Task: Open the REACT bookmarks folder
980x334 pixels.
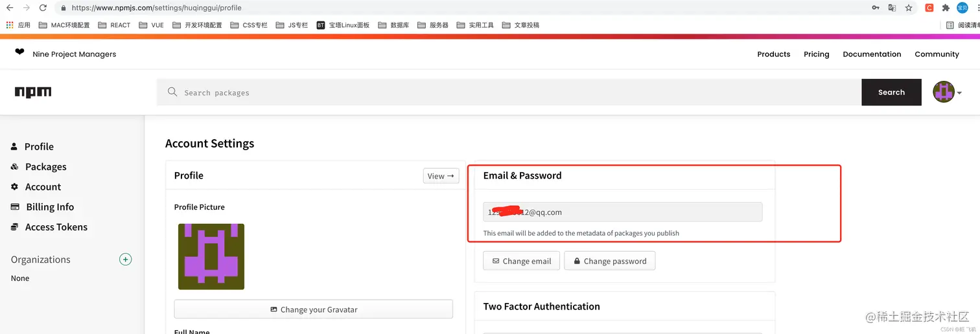Action: (x=114, y=25)
